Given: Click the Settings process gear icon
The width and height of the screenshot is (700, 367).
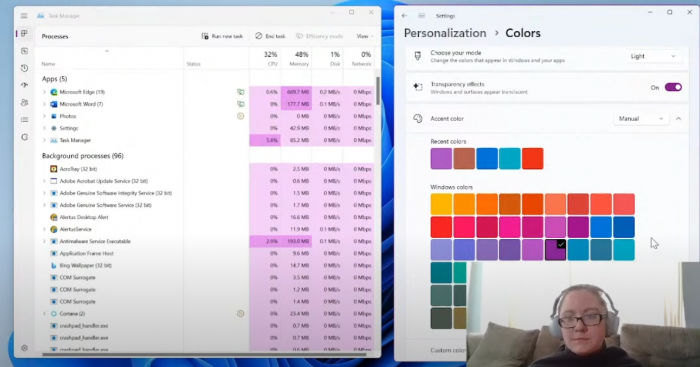Looking at the screenshot, I should coord(54,128).
